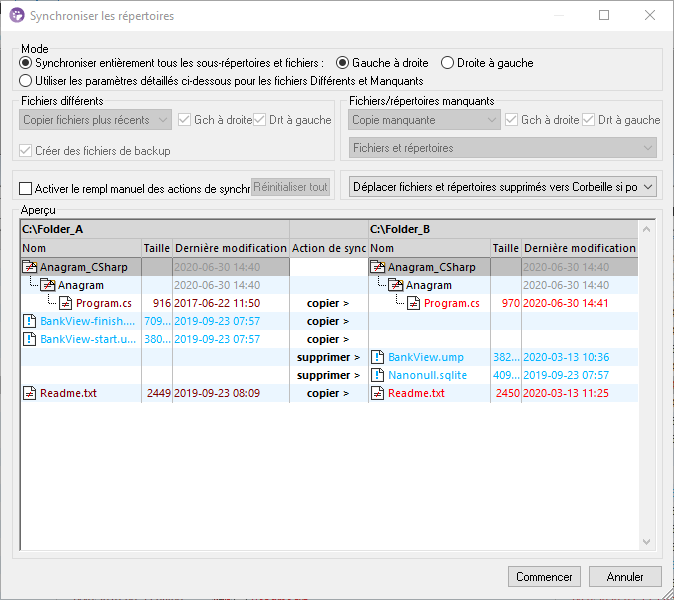Click the 'copier >' action for Readme.txt

click(328, 393)
